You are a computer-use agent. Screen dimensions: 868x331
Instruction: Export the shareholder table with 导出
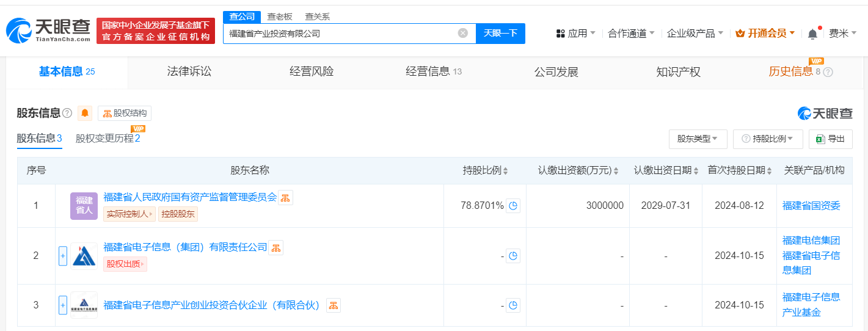tap(830, 139)
